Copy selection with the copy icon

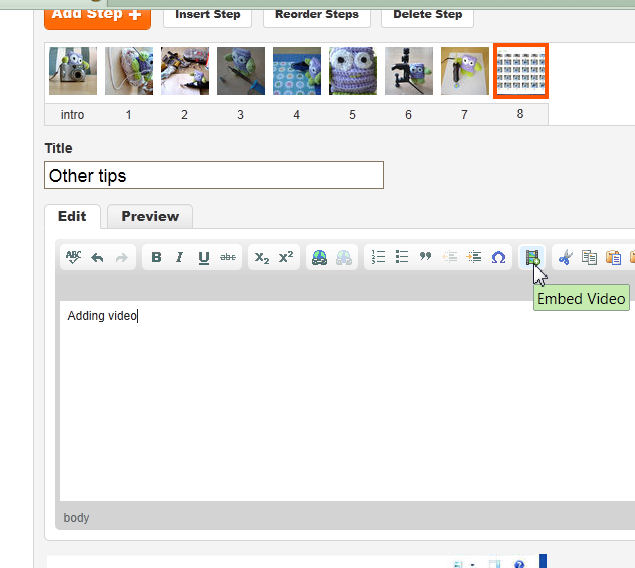tap(589, 257)
